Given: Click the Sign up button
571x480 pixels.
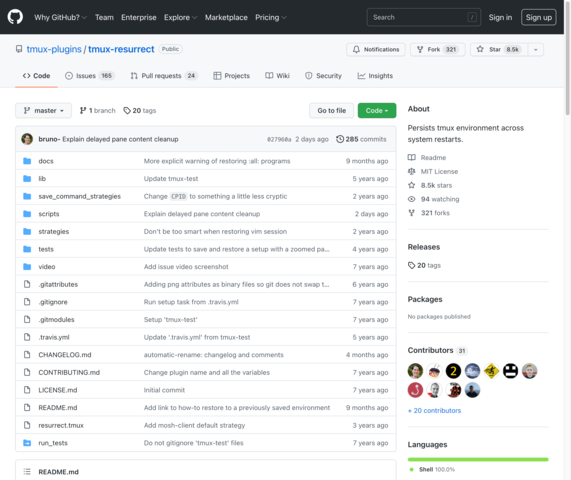Looking at the screenshot, I should coord(539,17).
